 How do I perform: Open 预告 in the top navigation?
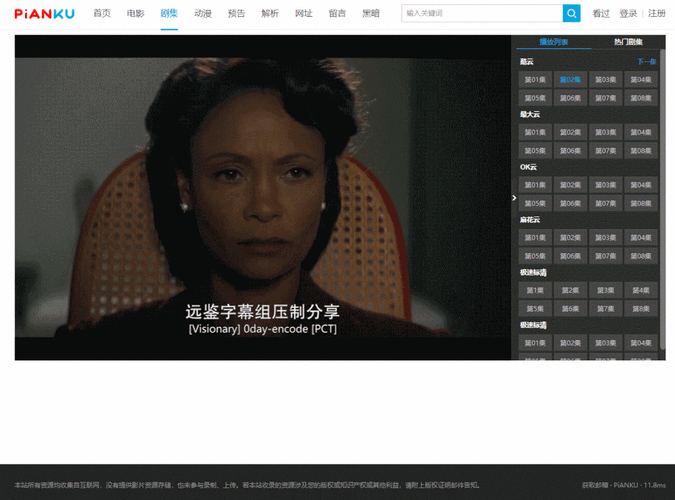236,13
